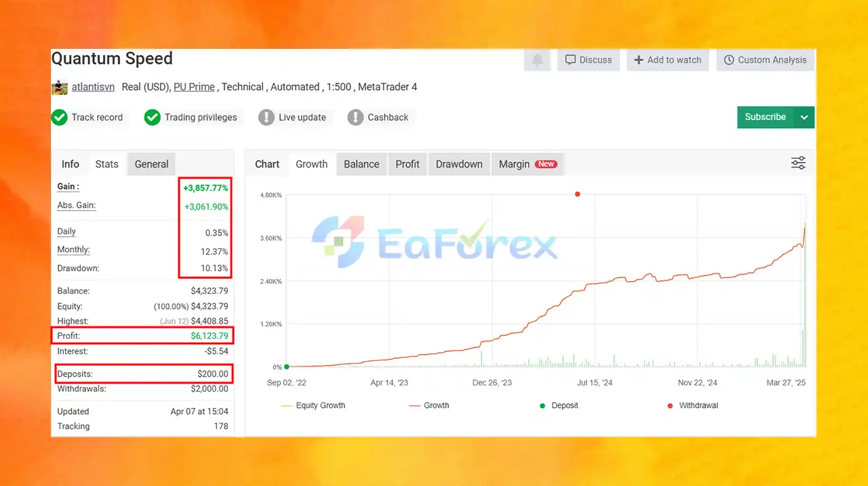Switch to the Stats tab

click(106, 164)
